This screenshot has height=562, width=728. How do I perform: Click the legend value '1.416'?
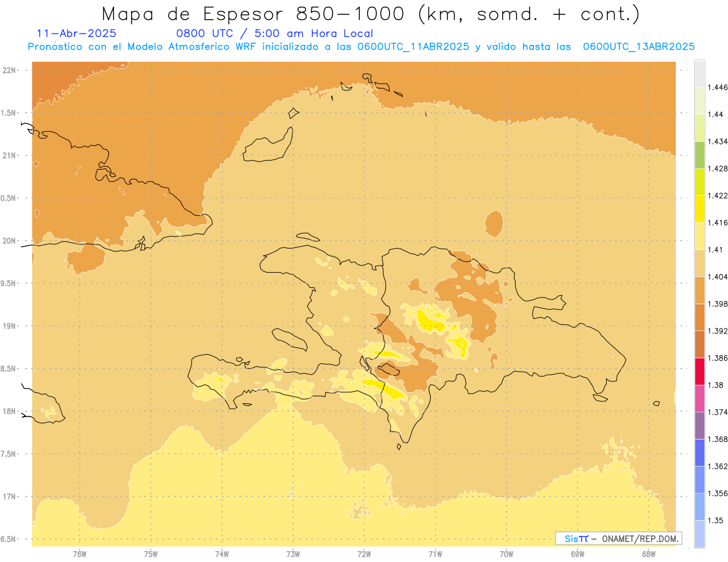[718, 222]
